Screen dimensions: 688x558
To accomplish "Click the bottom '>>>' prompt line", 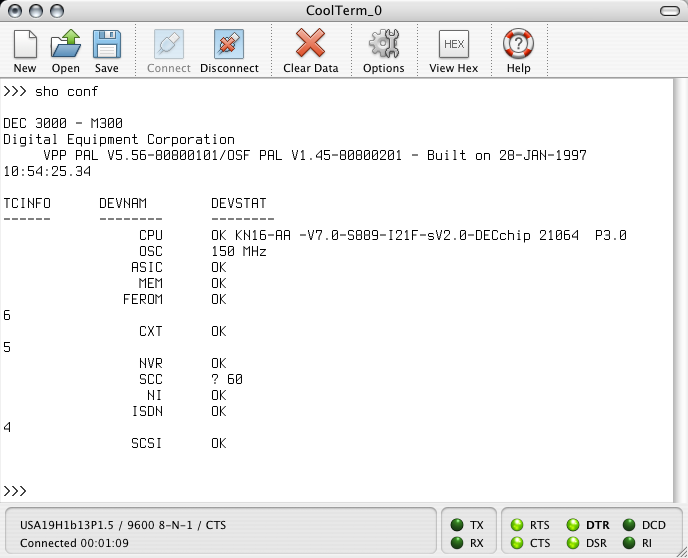I will [14, 490].
